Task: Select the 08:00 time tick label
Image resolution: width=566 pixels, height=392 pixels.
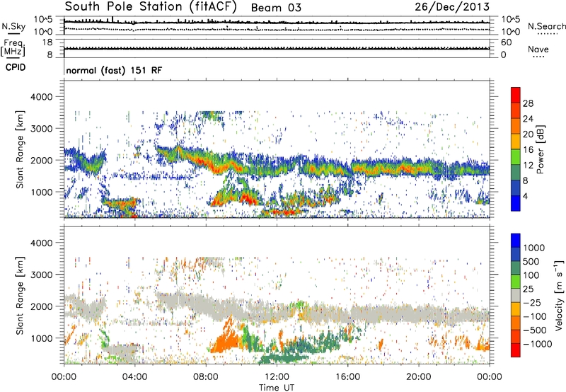Action: tap(206, 377)
